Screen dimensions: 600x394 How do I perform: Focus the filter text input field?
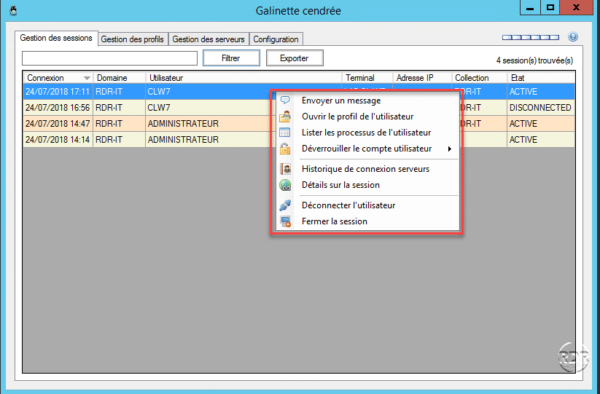point(110,58)
